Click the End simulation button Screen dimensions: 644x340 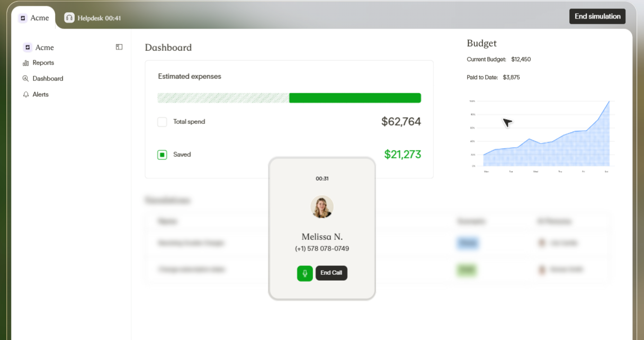tap(597, 16)
